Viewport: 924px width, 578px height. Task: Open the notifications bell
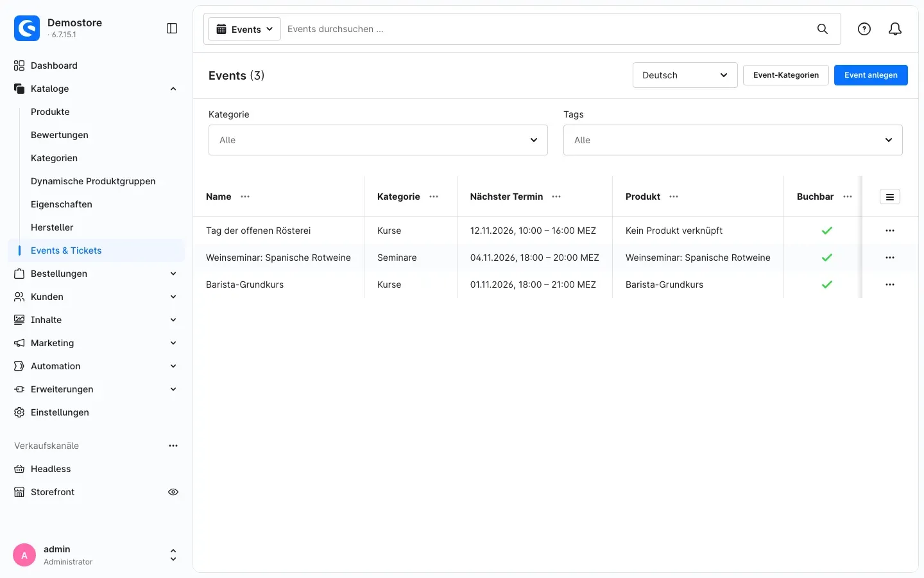895,29
